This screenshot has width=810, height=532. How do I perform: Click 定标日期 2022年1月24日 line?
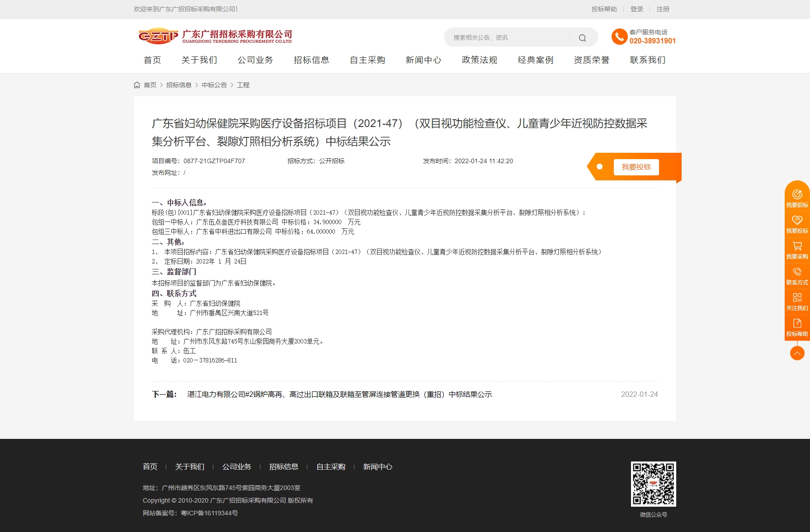(199, 262)
